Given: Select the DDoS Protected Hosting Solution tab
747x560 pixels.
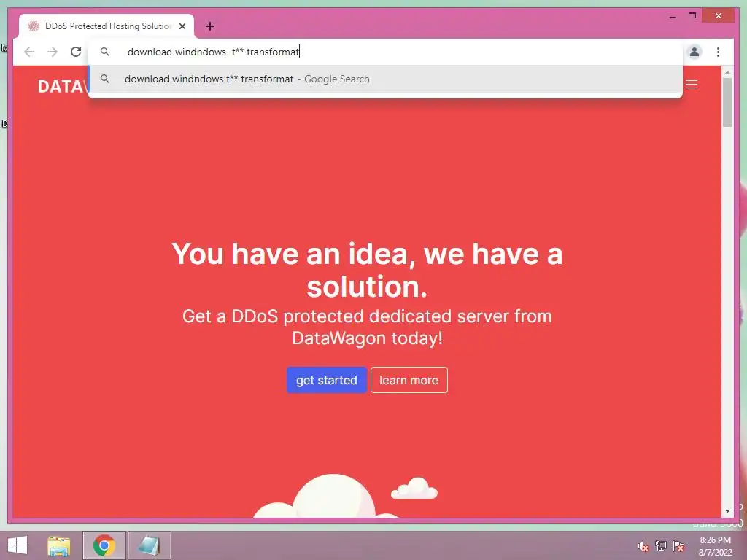Looking at the screenshot, I should pyautogui.click(x=107, y=26).
